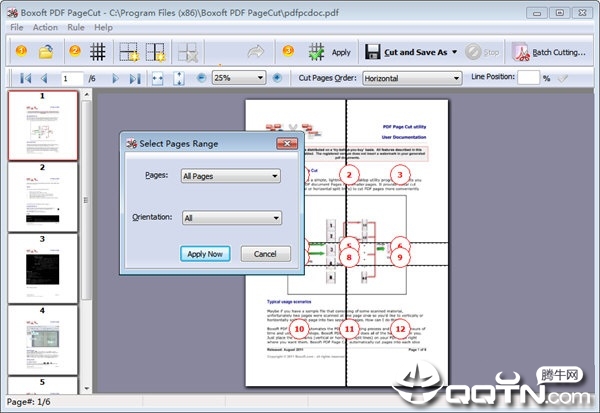
Task: Click the grid cut marks icon
Action: [98, 52]
